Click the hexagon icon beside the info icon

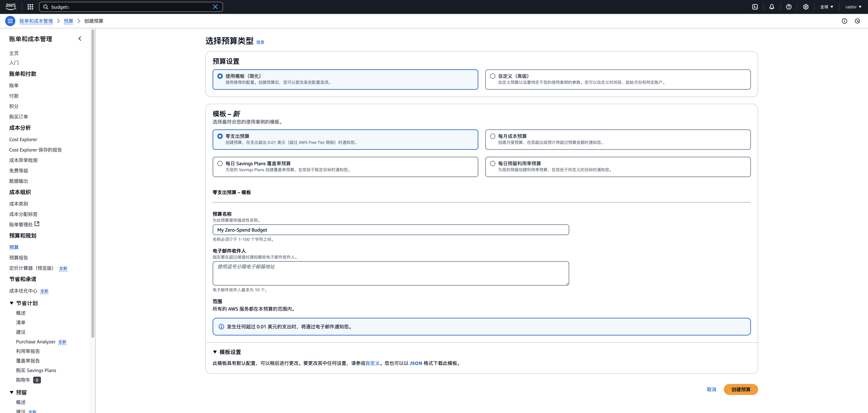[858, 21]
